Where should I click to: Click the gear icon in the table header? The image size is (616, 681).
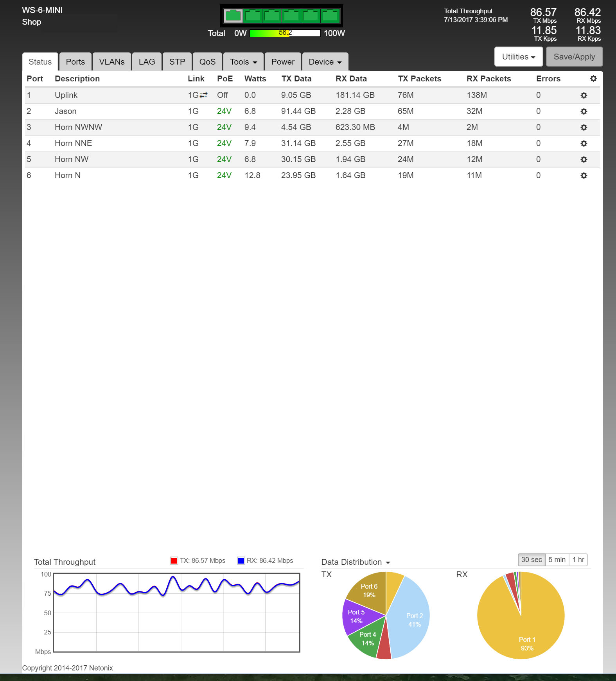click(593, 79)
